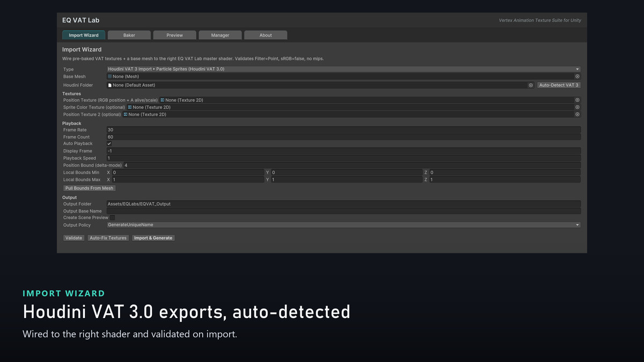Click texture icon in Position Texture (RGB position + A alive/scale) field
The image size is (644, 362).
coord(163,100)
